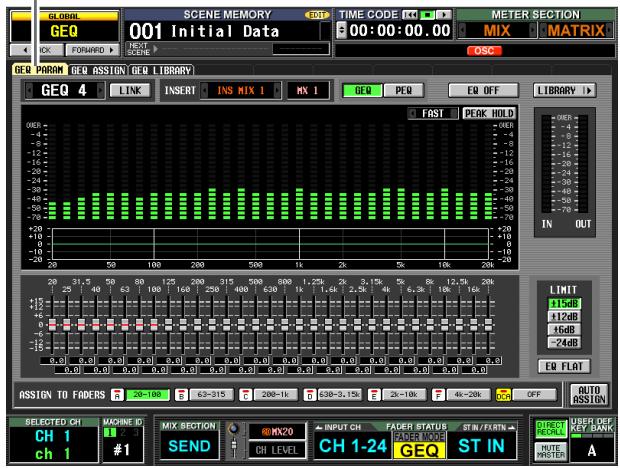Select the ±15dB limit option
The width and height of the screenshot is (620, 468).
(x=564, y=304)
